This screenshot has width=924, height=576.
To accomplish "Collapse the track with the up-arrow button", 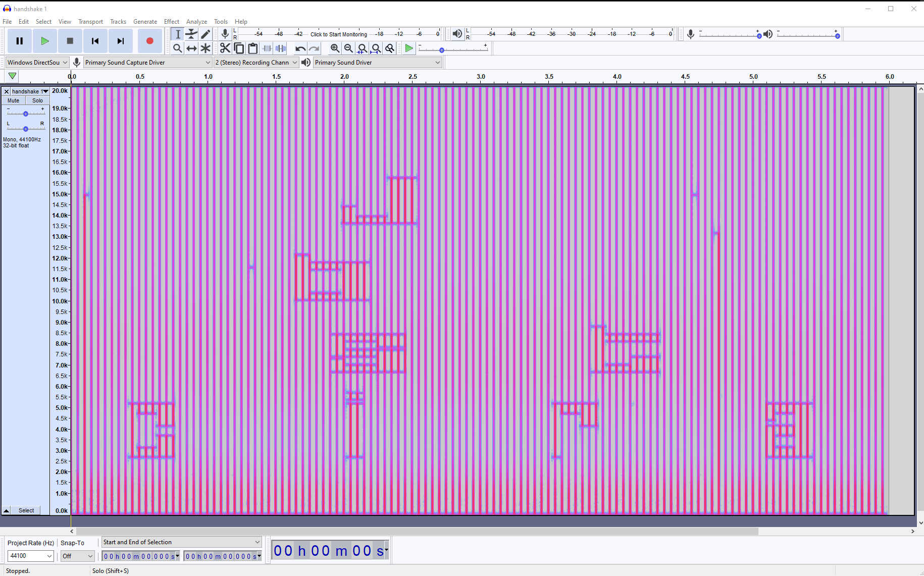I will click(x=7, y=510).
